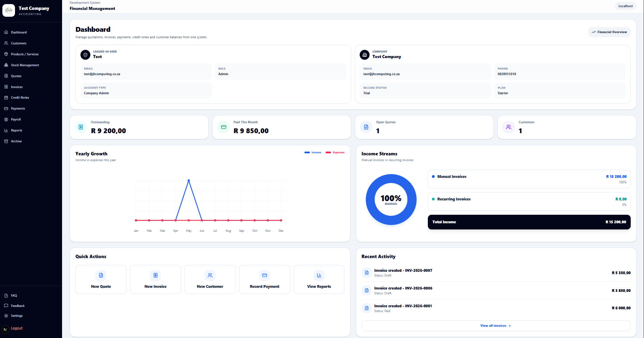Select the Manual Invoices income row
This screenshot has width=644, height=338.
click(529, 179)
